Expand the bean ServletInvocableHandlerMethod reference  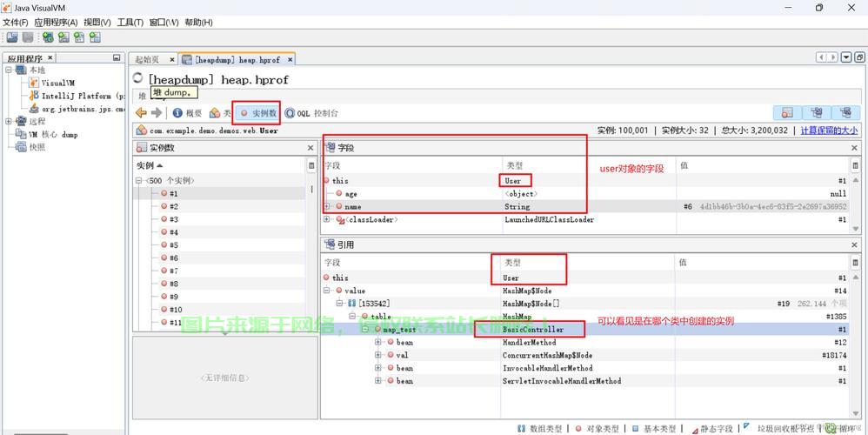tap(378, 381)
